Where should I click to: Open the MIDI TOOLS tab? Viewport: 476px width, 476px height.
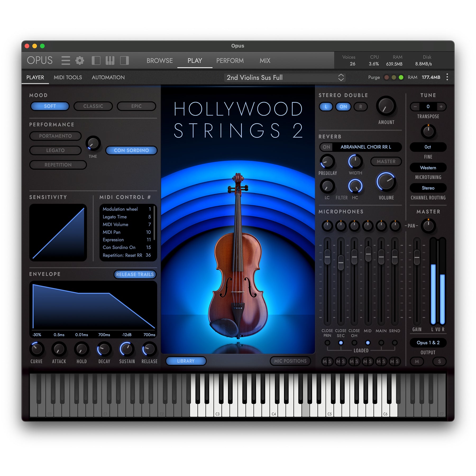pos(68,77)
